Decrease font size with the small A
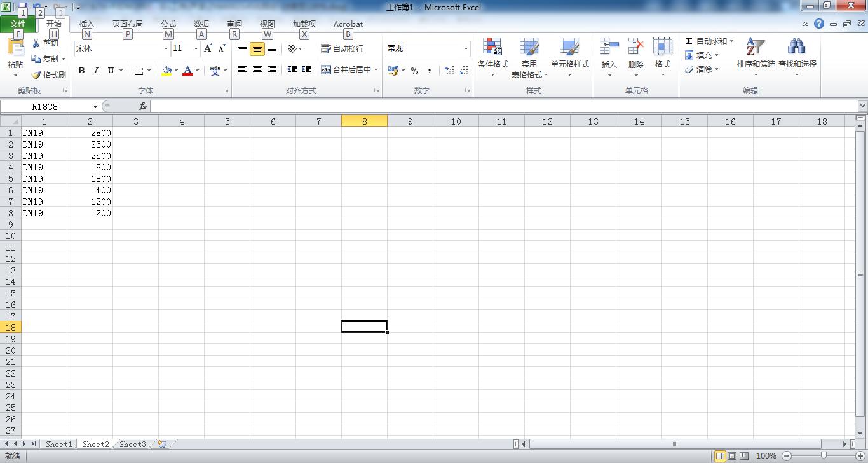The height and width of the screenshot is (463, 868). point(222,48)
